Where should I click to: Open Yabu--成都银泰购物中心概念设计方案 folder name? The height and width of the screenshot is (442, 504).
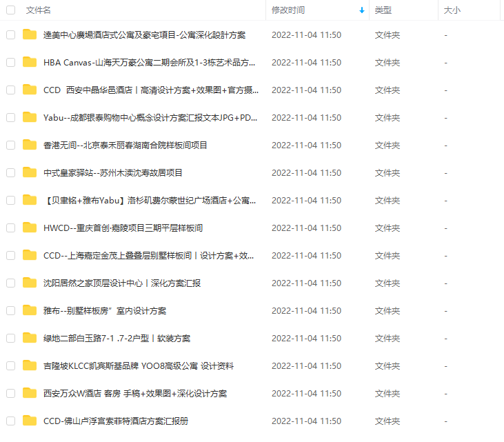(x=150, y=118)
